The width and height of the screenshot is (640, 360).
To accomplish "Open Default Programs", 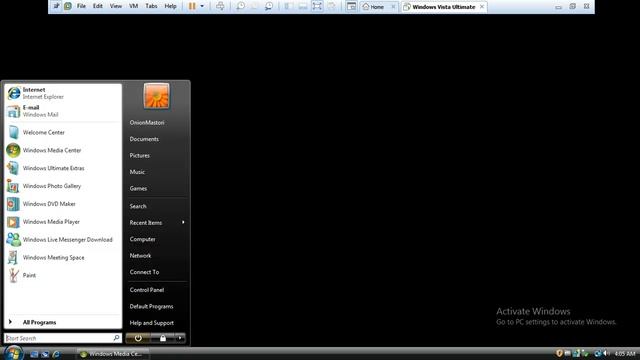I will point(151,306).
